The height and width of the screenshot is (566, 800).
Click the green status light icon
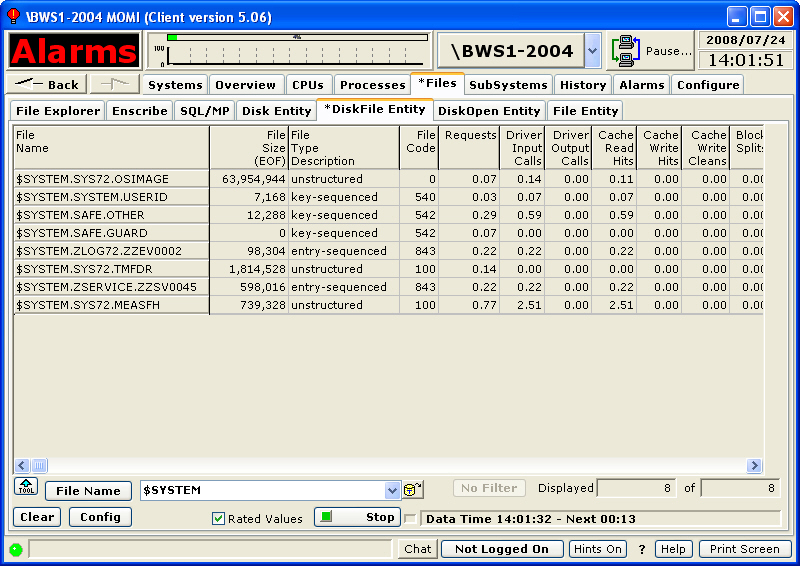coord(16,549)
